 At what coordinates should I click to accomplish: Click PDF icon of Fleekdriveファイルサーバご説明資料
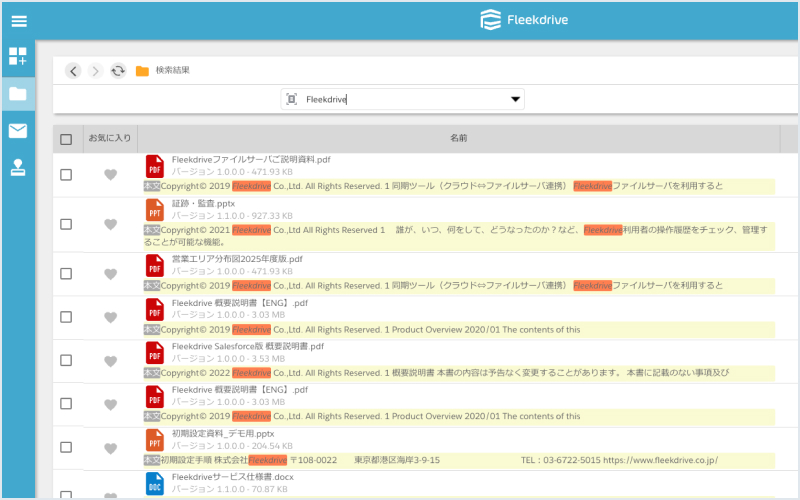coord(155,166)
